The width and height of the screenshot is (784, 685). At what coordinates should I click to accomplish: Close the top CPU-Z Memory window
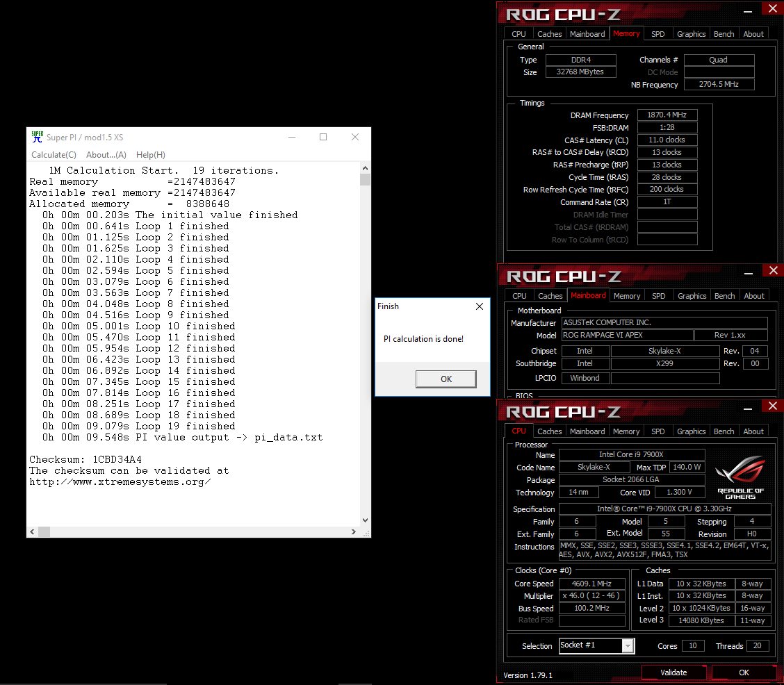[772, 8]
